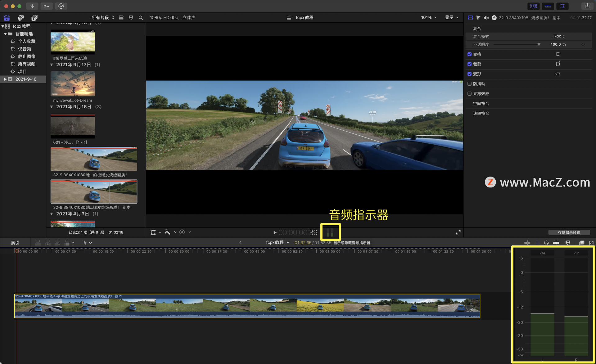Open the titles and generators sidebar

[34, 18]
